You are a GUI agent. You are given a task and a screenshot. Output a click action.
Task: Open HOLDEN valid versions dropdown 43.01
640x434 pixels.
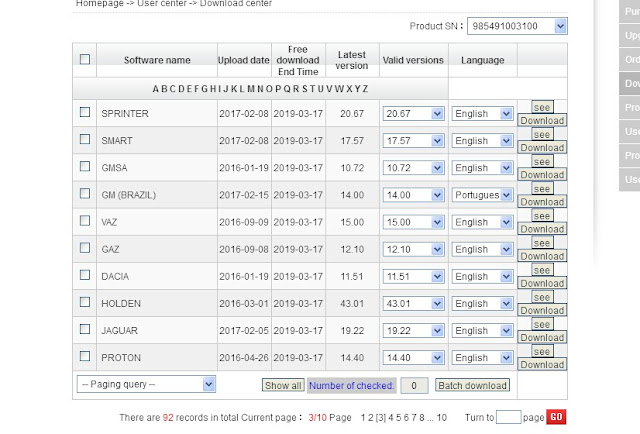coord(413,303)
